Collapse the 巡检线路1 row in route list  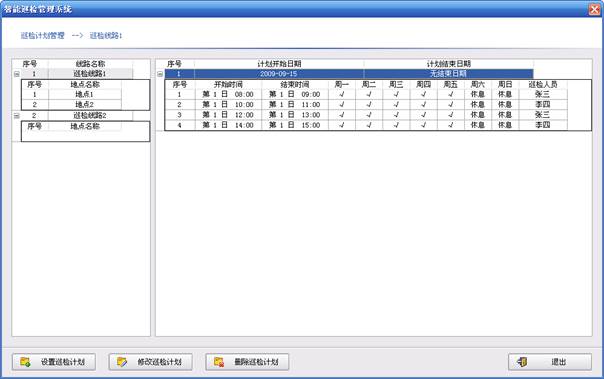click(17, 74)
